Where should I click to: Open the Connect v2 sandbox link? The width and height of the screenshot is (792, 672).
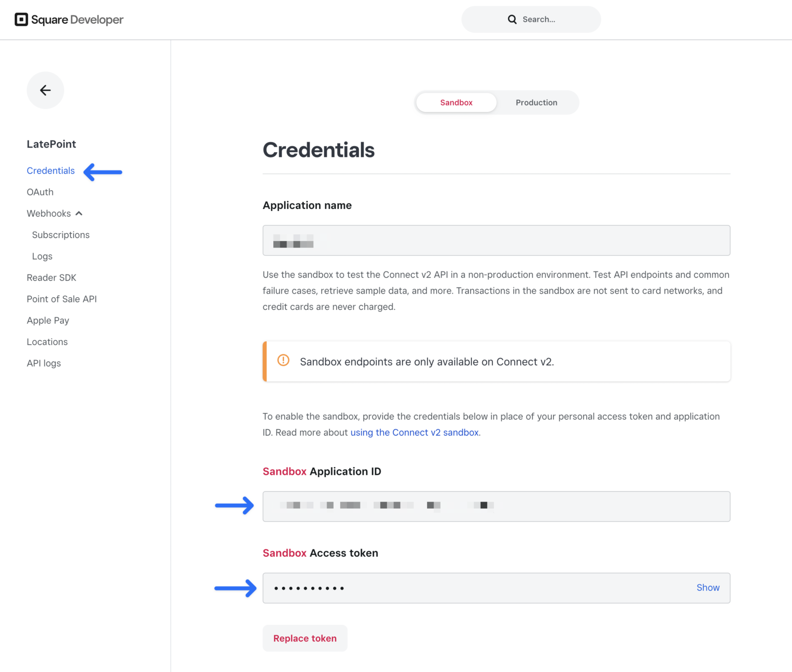(414, 432)
